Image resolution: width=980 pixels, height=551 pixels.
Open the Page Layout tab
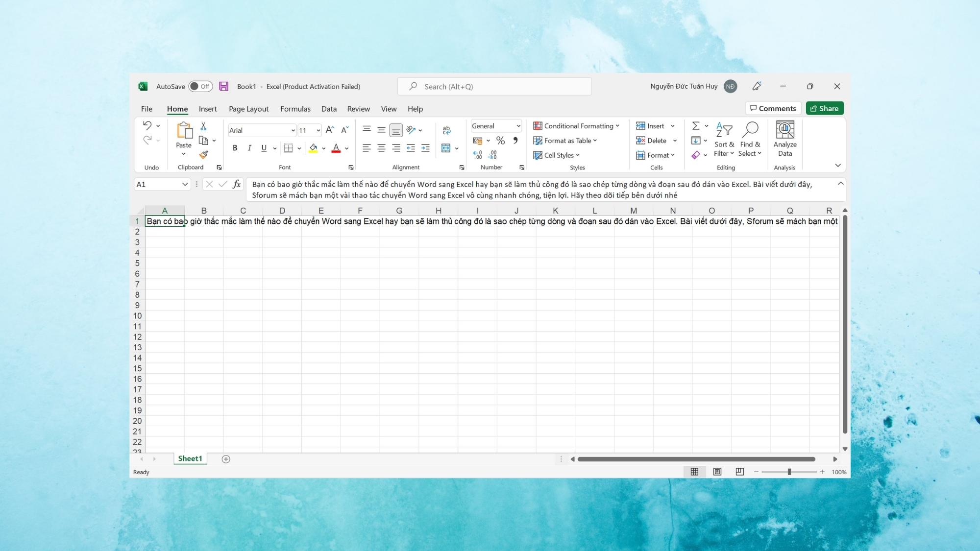tap(248, 109)
